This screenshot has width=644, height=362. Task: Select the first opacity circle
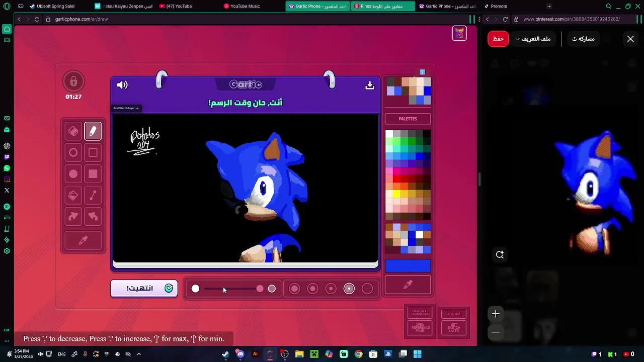click(x=295, y=289)
